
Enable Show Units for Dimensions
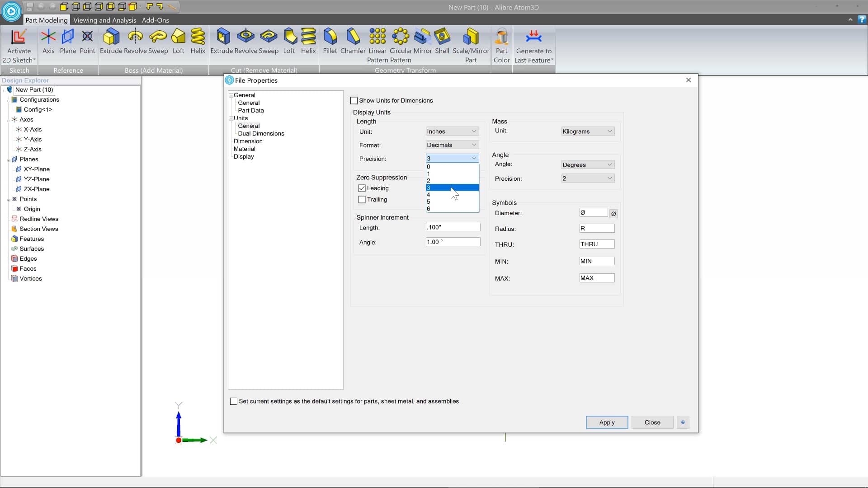(x=354, y=100)
